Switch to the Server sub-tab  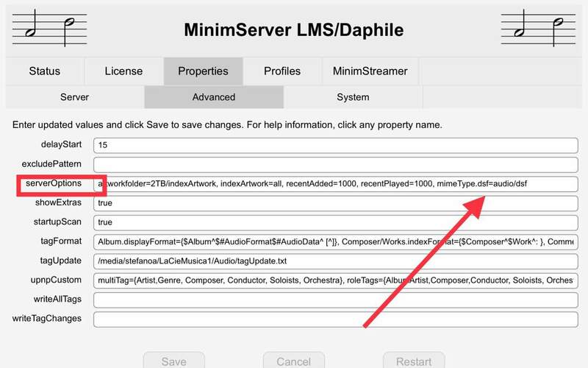pos(74,97)
